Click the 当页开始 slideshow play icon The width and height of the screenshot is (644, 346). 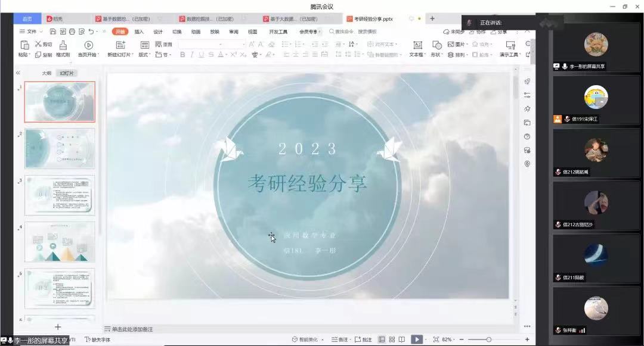(88, 45)
